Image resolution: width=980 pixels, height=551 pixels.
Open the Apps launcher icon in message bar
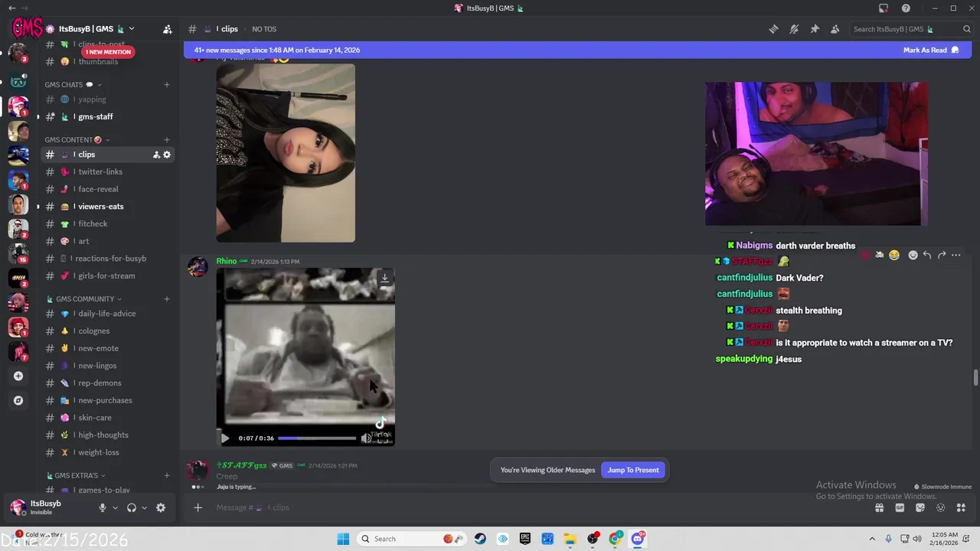tap(961, 507)
